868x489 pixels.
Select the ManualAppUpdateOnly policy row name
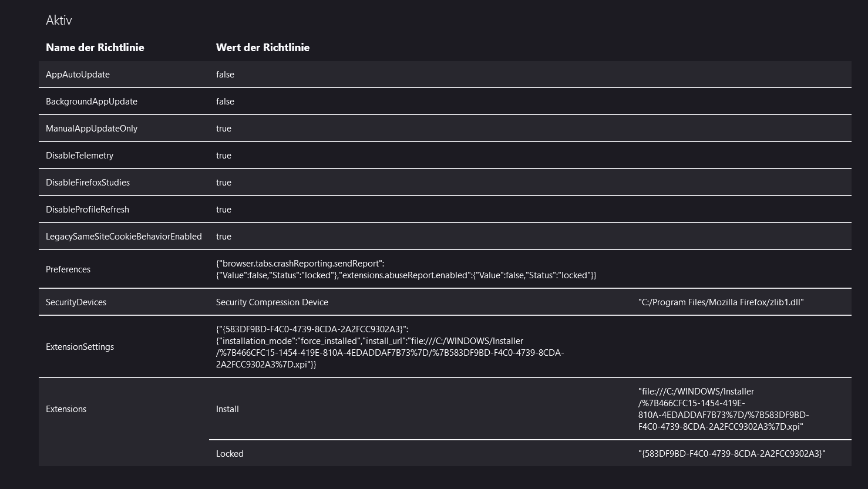pyautogui.click(x=92, y=129)
